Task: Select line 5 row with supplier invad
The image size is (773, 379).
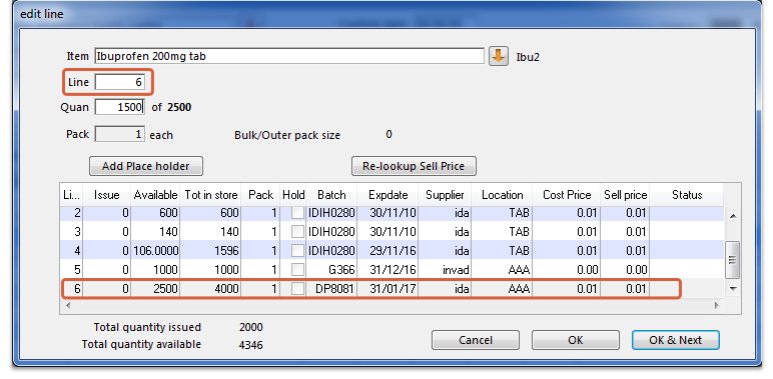Action: point(392,270)
